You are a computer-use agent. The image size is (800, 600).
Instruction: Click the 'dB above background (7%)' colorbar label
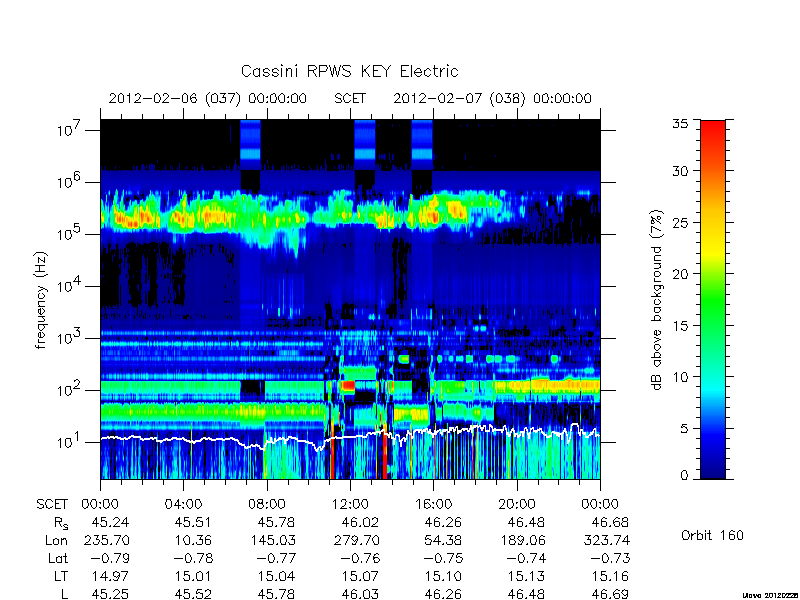(657, 300)
